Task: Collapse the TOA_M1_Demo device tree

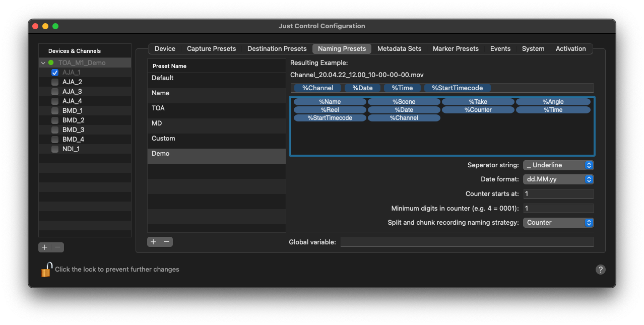Action: (43, 63)
